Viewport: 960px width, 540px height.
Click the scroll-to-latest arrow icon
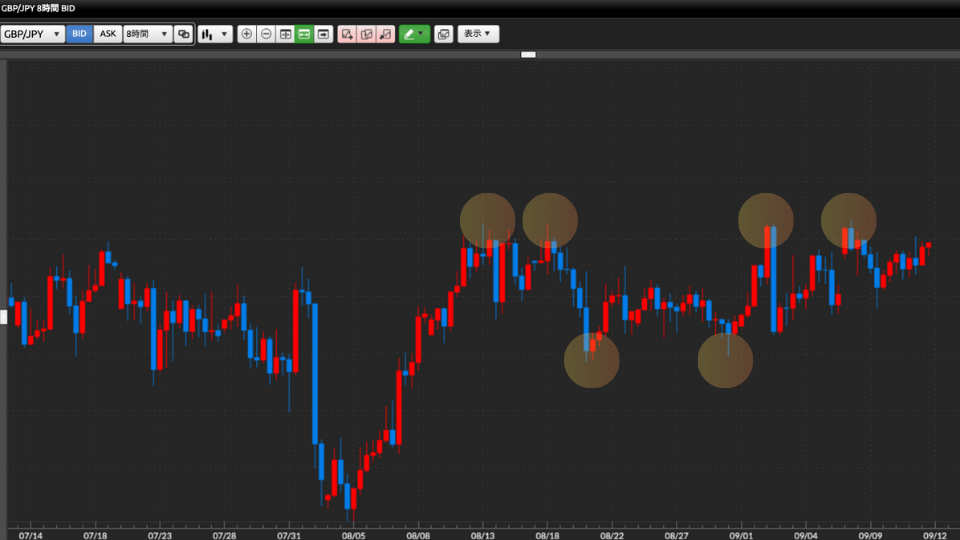[323, 34]
